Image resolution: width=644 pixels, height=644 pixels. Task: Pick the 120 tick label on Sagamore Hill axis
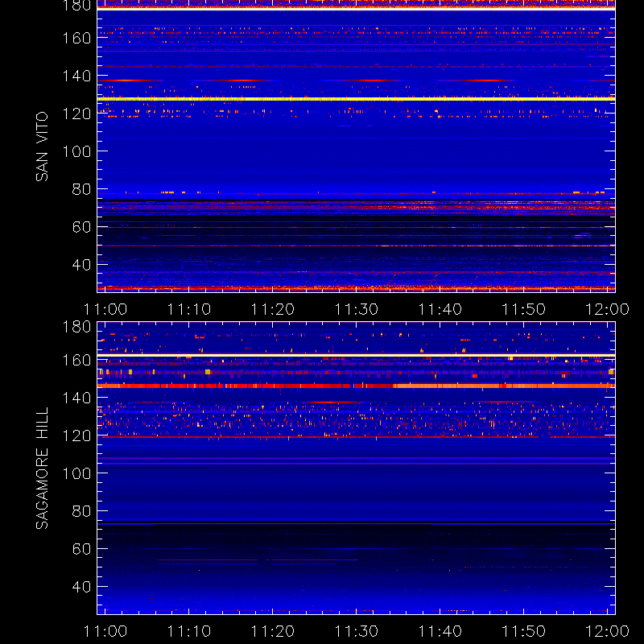[x=76, y=436]
